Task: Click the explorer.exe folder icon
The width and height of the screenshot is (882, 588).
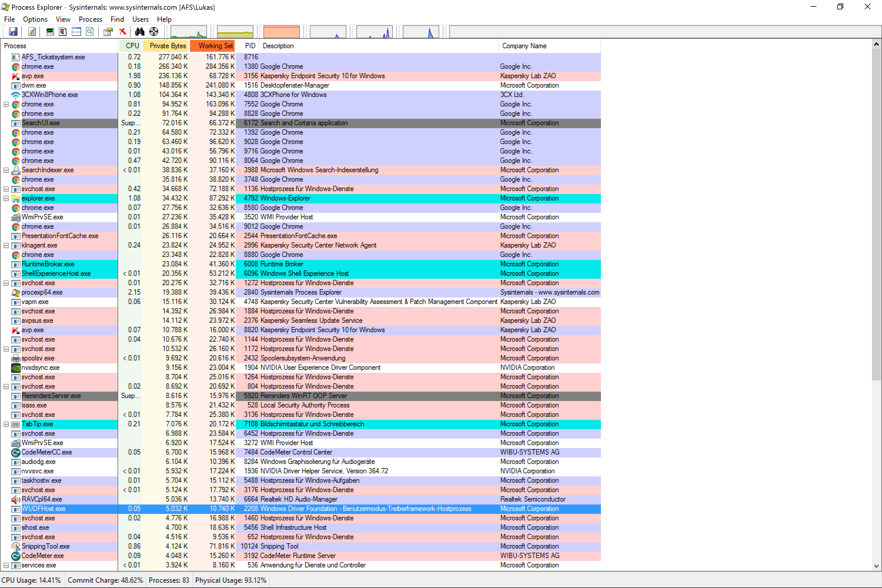Action: pyautogui.click(x=16, y=198)
